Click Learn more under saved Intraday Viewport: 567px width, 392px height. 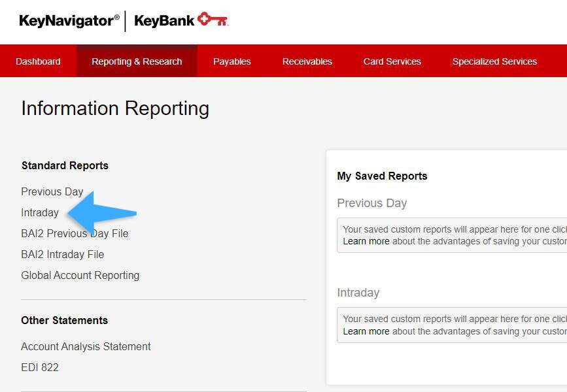[x=366, y=331]
